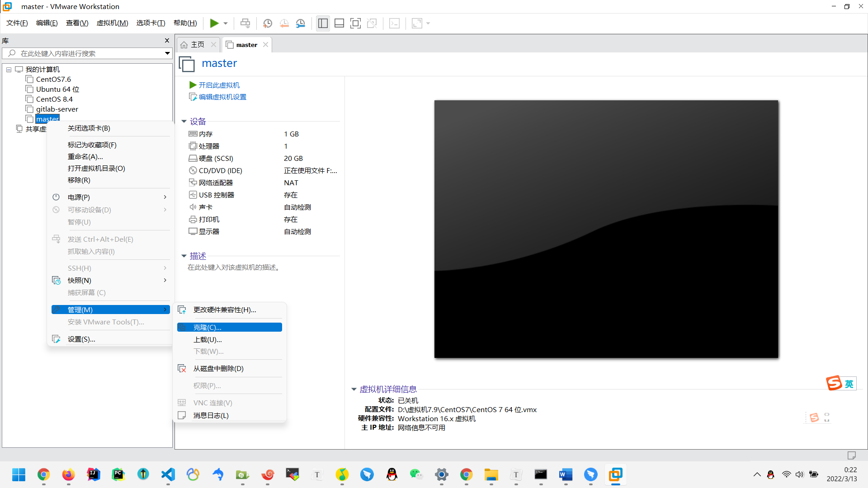Click Send Ctrl+Alt+Del toolbar icon
This screenshot has width=868, height=488.
[x=245, y=23]
